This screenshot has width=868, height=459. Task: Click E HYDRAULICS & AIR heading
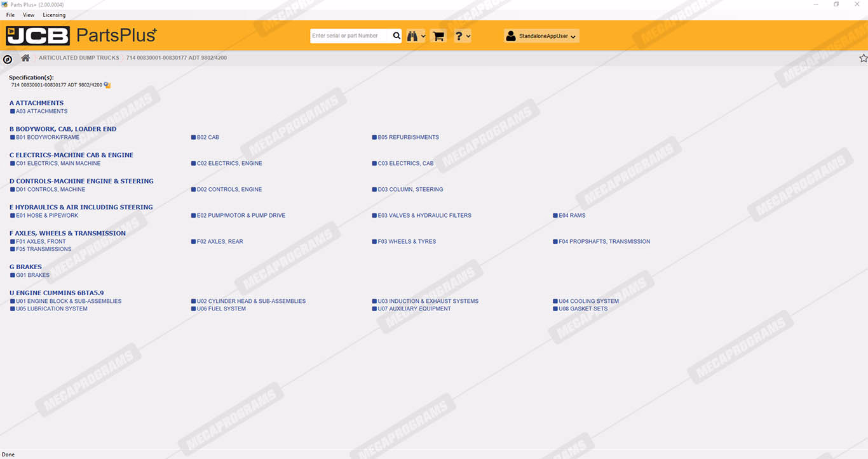[81, 207]
